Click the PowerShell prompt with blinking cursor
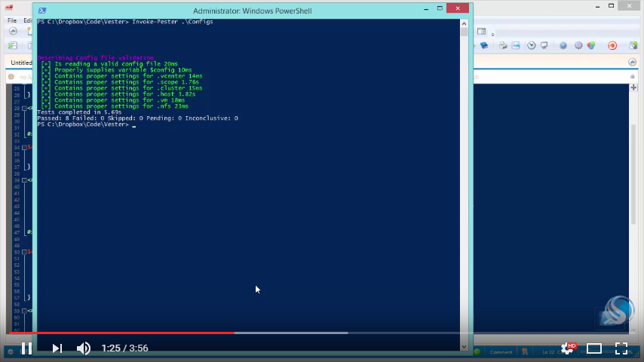Viewport: 644px width, 362px height. [86, 124]
